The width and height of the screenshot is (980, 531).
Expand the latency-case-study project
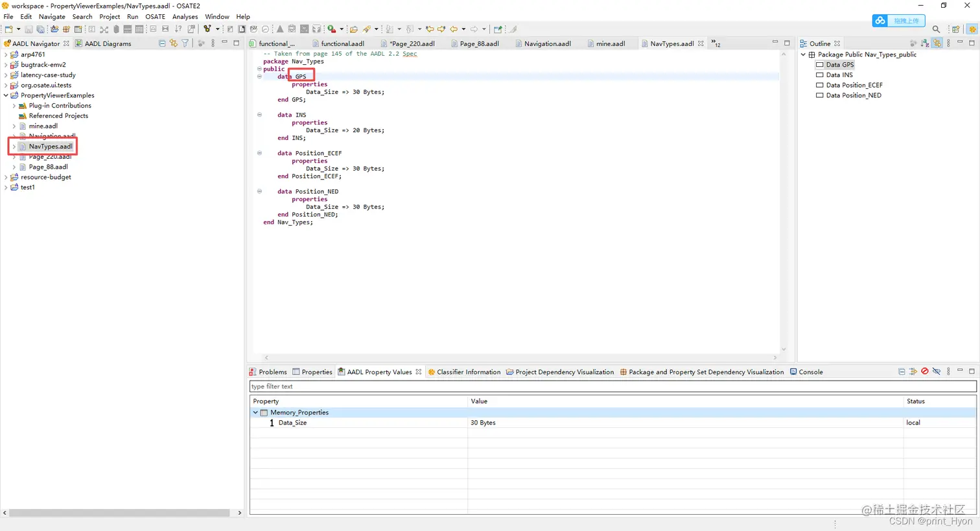[6, 75]
